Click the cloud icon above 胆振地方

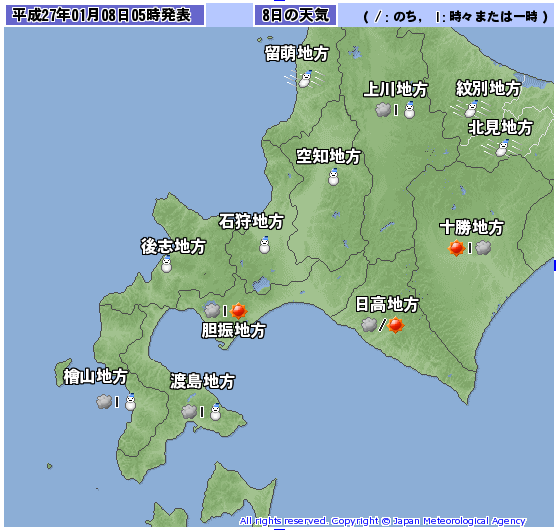tap(212, 311)
